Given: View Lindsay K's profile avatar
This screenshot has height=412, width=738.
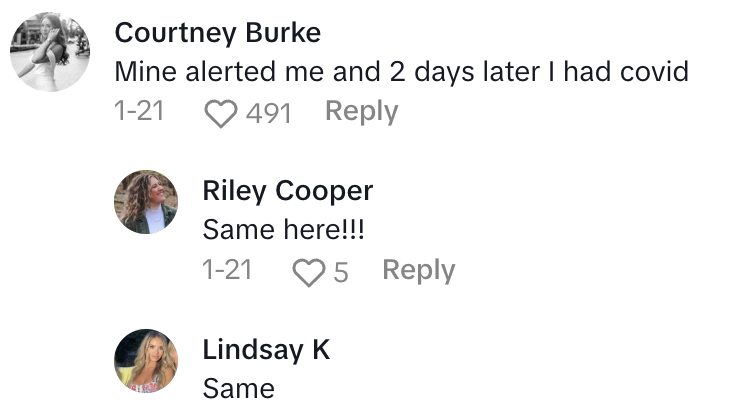Looking at the screenshot, I should click(146, 361).
